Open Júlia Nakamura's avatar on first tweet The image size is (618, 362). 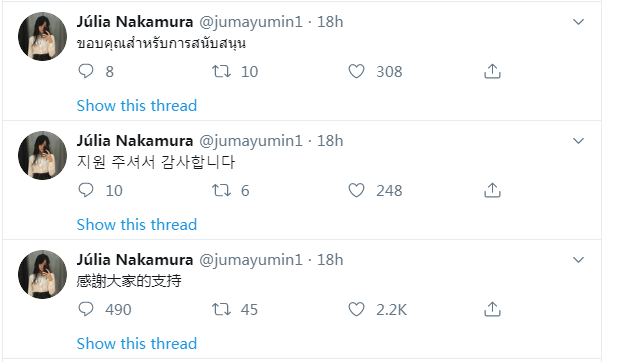[43, 36]
